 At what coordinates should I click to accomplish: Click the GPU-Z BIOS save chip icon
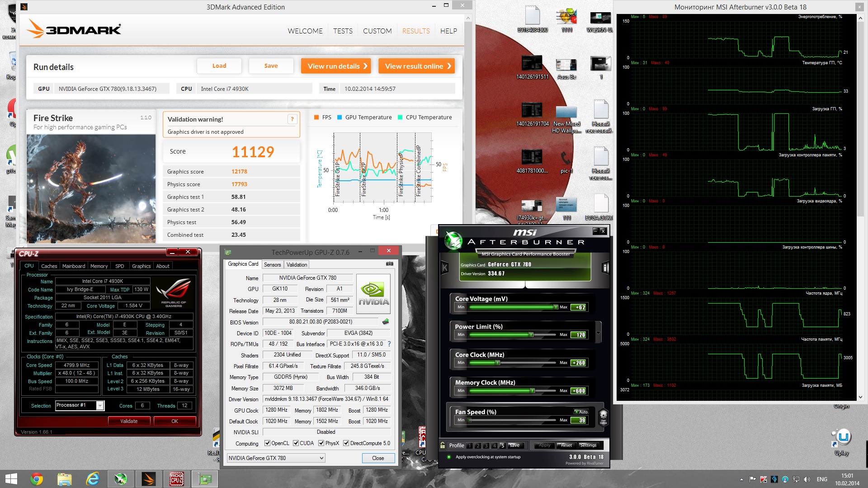pyautogui.click(x=386, y=322)
